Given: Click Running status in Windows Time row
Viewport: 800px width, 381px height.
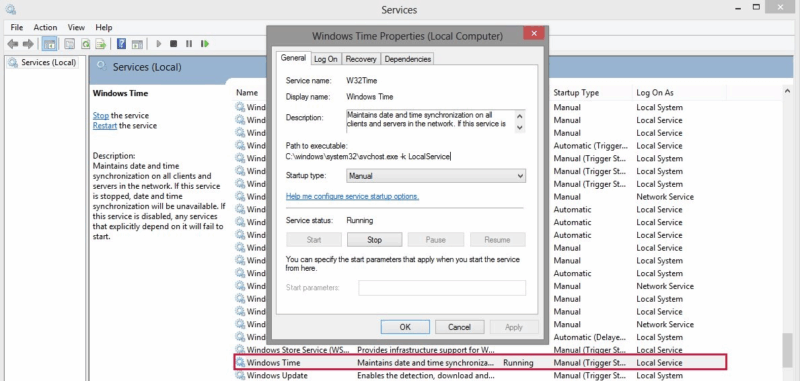Looking at the screenshot, I should (x=518, y=363).
